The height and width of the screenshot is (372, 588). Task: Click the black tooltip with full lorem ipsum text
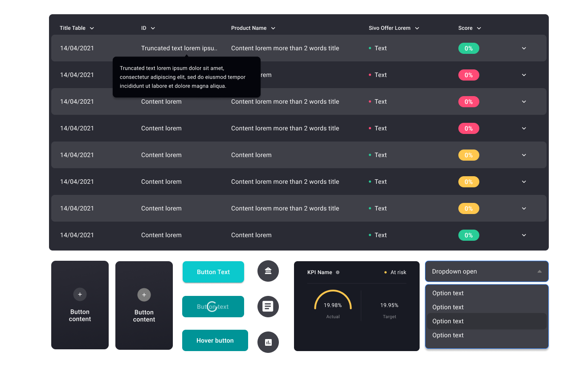[187, 77]
